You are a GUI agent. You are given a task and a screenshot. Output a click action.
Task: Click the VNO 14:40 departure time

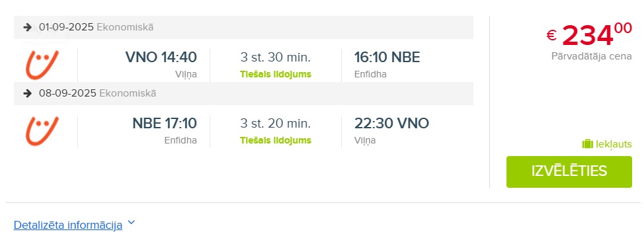(161, 57)
